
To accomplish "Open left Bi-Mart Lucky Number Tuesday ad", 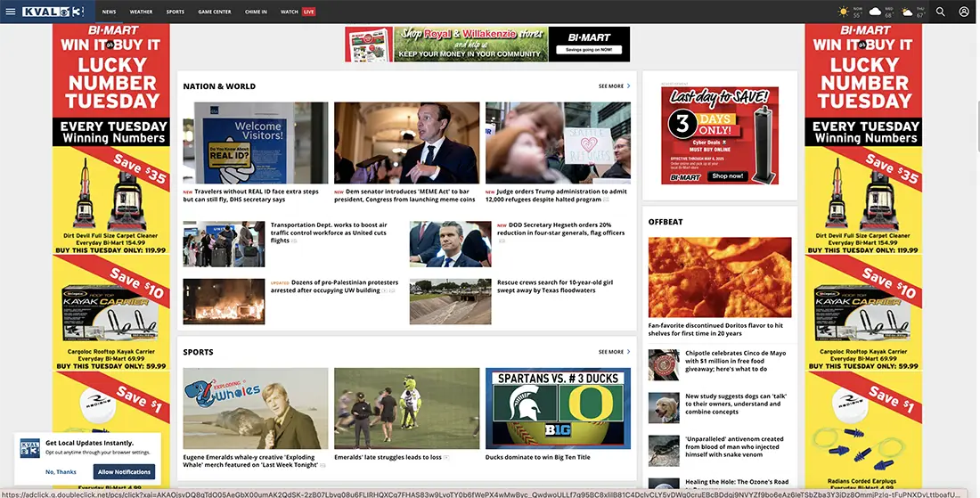I will click(111, 257).
